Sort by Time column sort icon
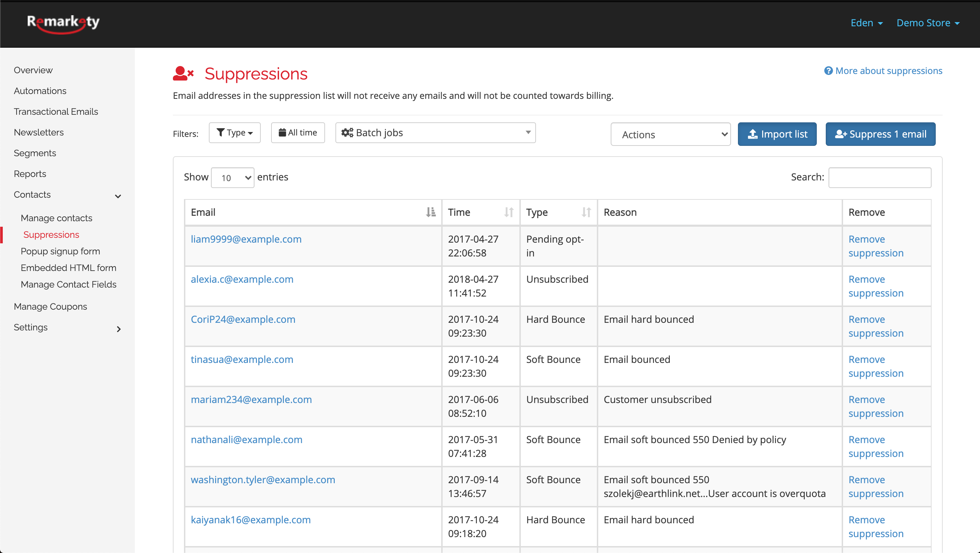 pos(509,212)
